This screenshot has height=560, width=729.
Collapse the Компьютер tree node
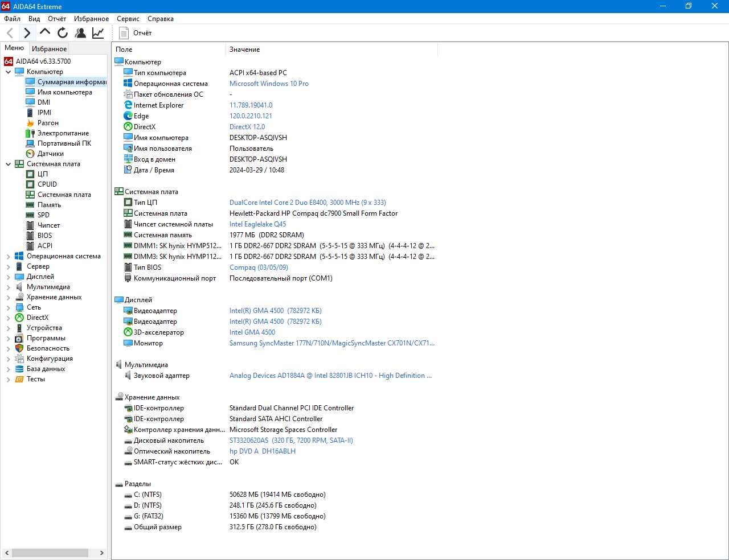(x=9, y=72)
